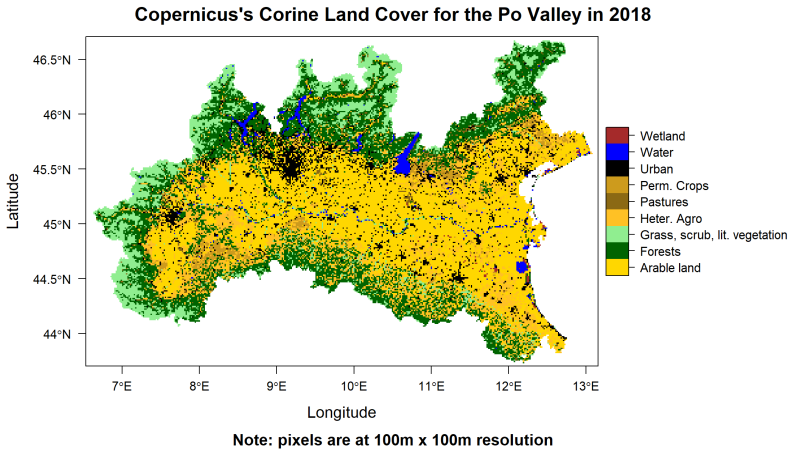The width and height of the screenshot is (793, 455).
Task: Click the 44°N latitude tick label
Action: pos(57,334)
